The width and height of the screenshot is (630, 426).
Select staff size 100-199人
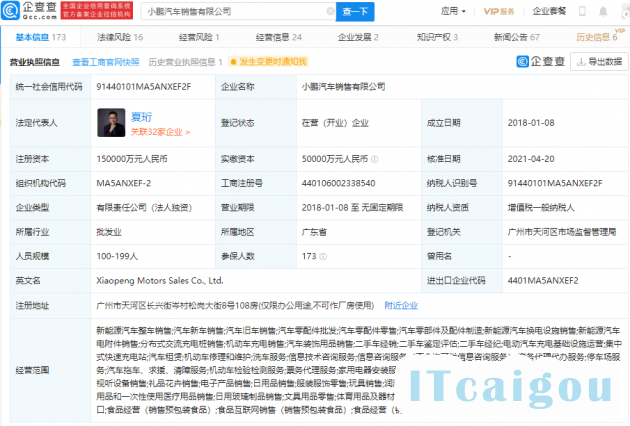(117, 256)
